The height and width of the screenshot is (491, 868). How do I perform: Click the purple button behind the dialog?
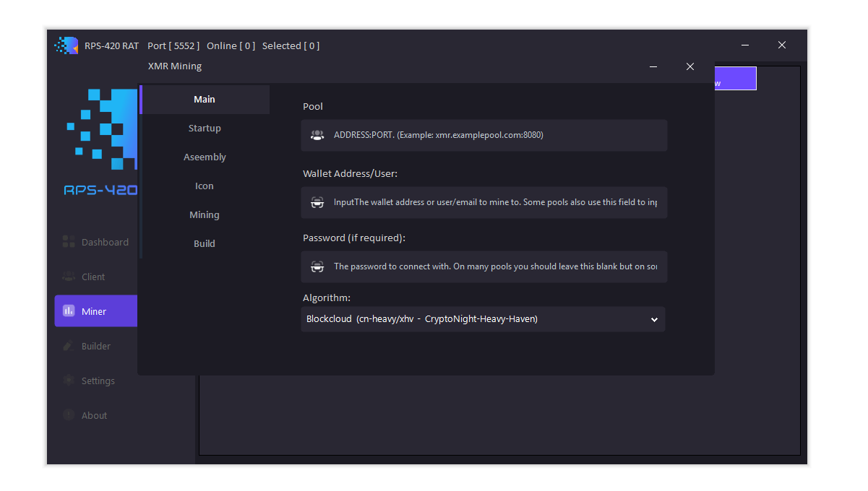735,78
